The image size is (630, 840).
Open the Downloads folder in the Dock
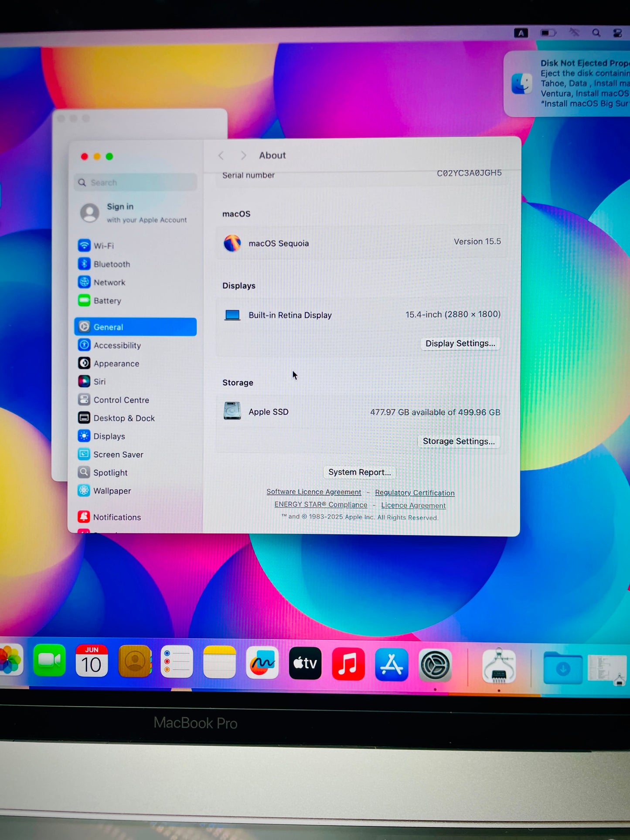[563, 667]
